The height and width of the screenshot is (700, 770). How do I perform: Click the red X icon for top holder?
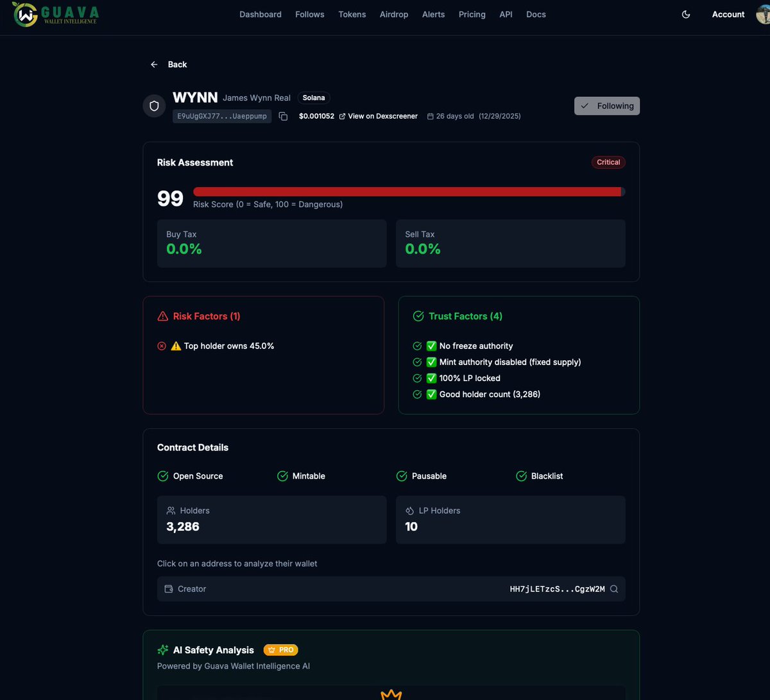(162, 346)
